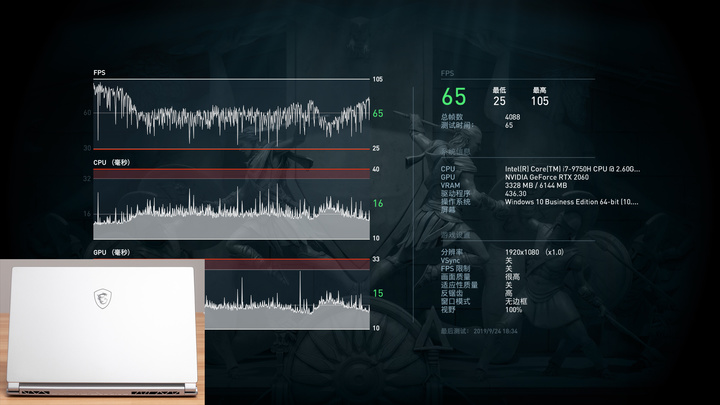Click the 适应性质量 adaptive quality label
The width and height of the screenshot is (720, 405).
(x=459, y=285)
